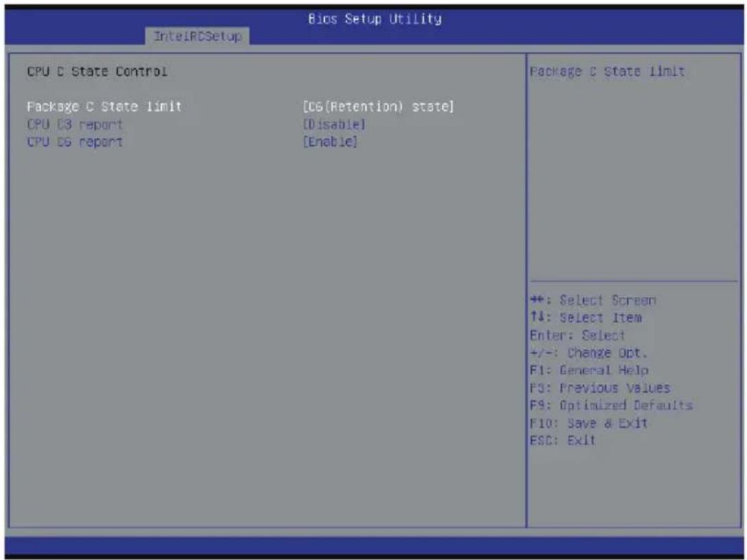The image size is (747, 560).
Task: Select the CPU C3 report label
Action: coord(75,124)
